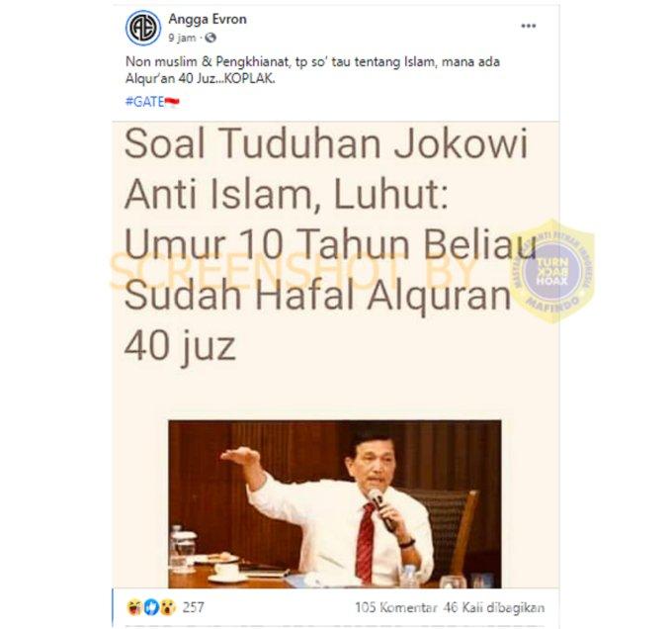Click the SCREENSHOT BY watermark text
Viewport: 672px width, 629px height.
point(294,272)
